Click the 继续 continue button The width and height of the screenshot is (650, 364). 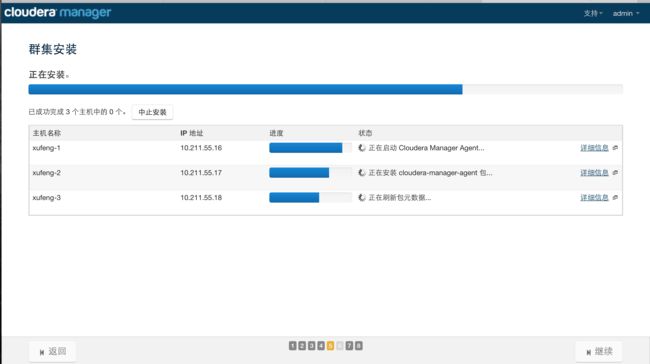(x=599, y=352)
